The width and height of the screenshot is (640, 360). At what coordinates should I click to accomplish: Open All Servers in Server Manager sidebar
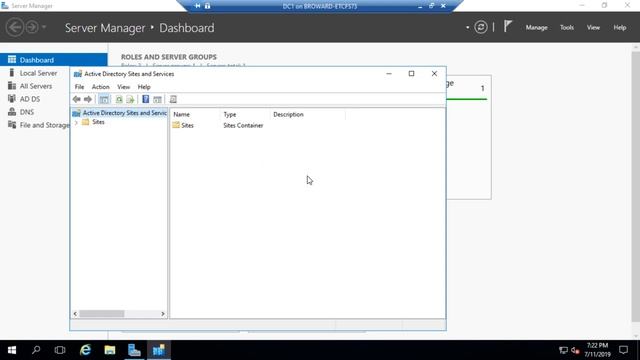coord(36,86)
